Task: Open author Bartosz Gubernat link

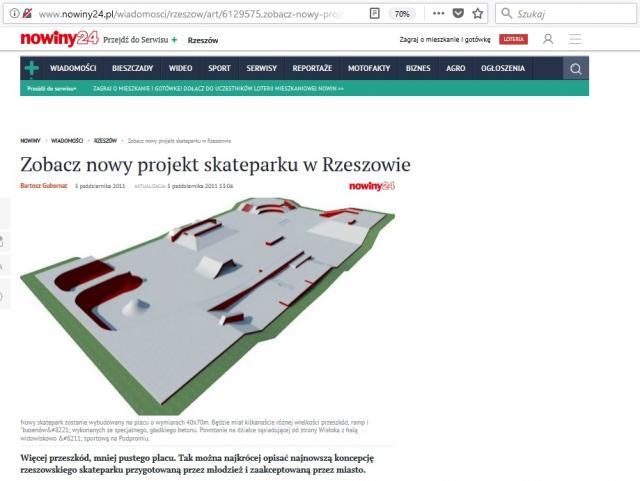Action: pos(44,186)
